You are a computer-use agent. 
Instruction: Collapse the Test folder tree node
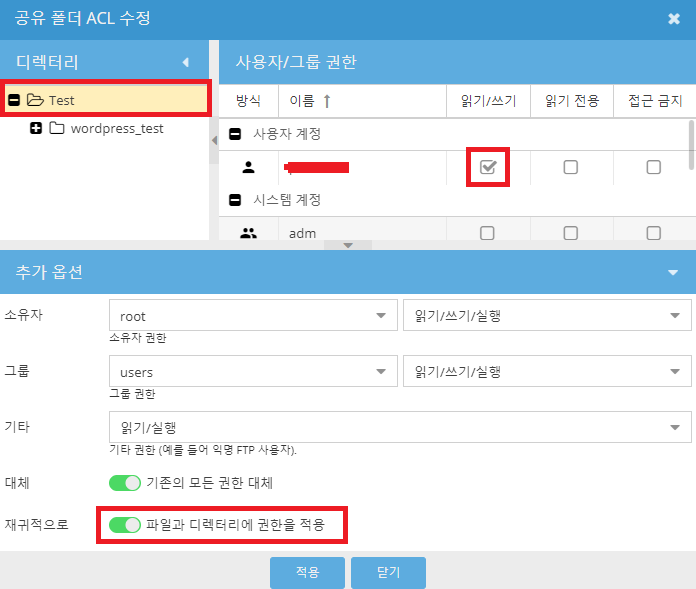point(14,100)
